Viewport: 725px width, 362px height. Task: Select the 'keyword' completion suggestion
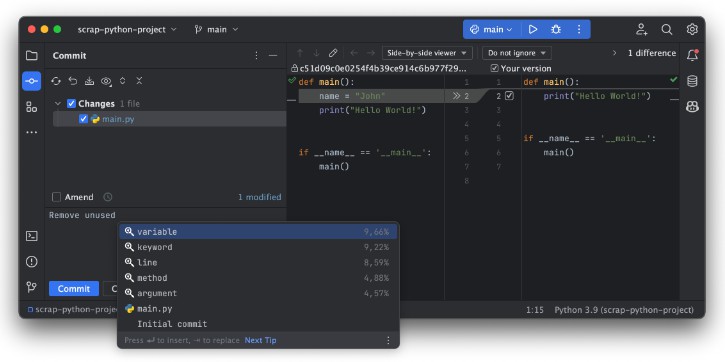258,247
